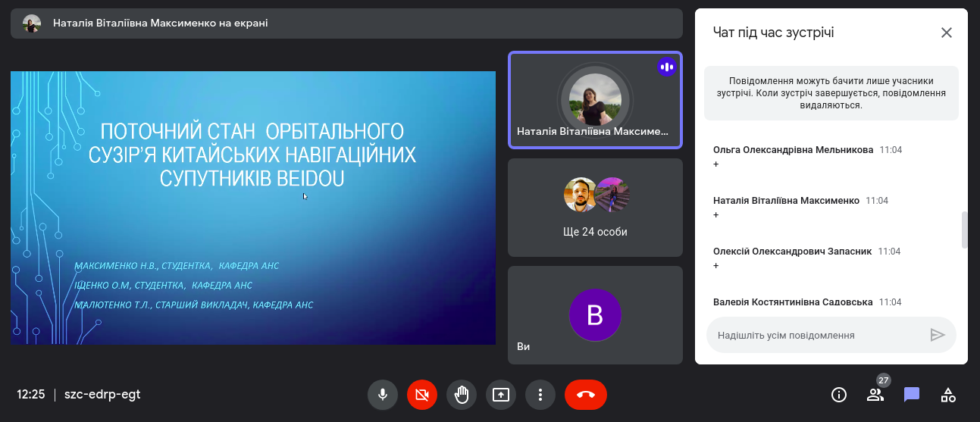Close the chat panel with the X
The width and height of the screenshot is (980, 422).
pyautogui.click(x=947, y=33)
